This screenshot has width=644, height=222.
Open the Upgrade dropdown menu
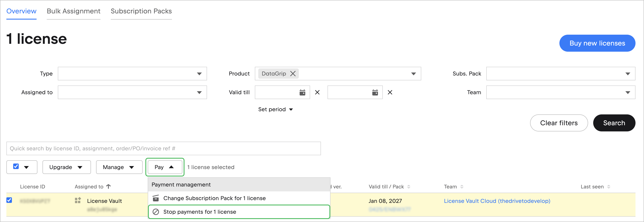click(66, 167)
